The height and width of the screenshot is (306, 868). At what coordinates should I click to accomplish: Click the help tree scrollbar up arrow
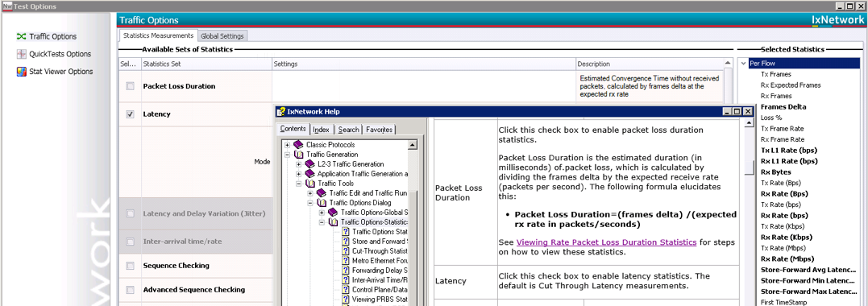tap(413, 145)
